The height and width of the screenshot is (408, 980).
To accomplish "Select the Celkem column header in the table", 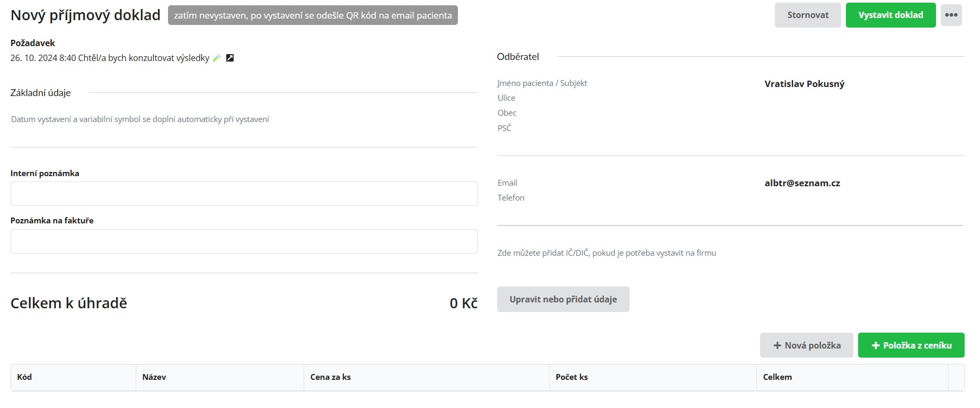I will (x=777, y=377).
